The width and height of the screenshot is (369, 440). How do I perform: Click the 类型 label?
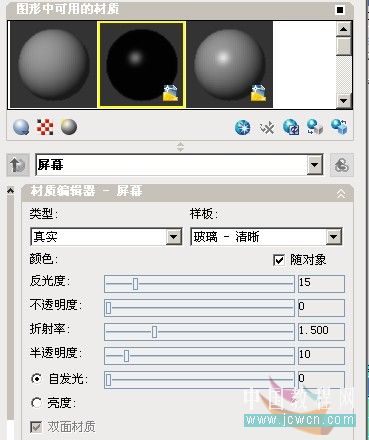coord(44,214)
